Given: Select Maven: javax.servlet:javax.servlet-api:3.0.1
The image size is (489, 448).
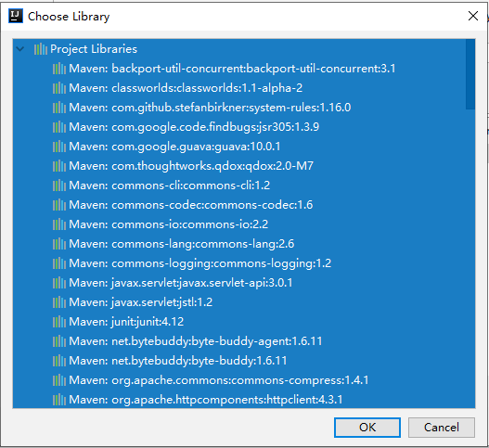Looking at the screenshot, I should [181, 283].
